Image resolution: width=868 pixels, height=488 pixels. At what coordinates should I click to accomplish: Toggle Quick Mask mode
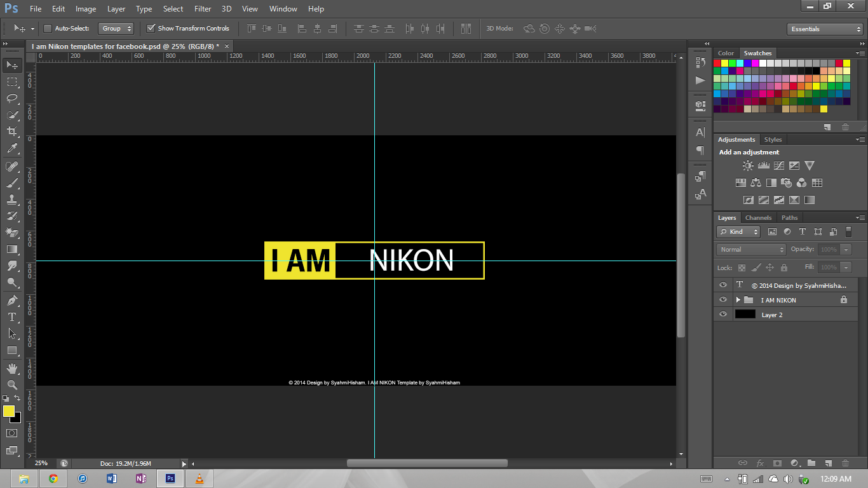click(x=12, y=433)
